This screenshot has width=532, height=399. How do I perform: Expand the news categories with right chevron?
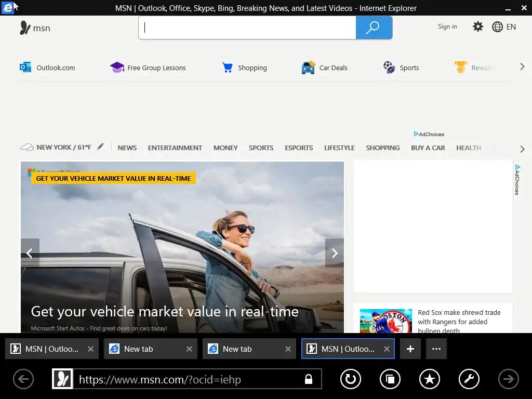[x=522, y=149]
